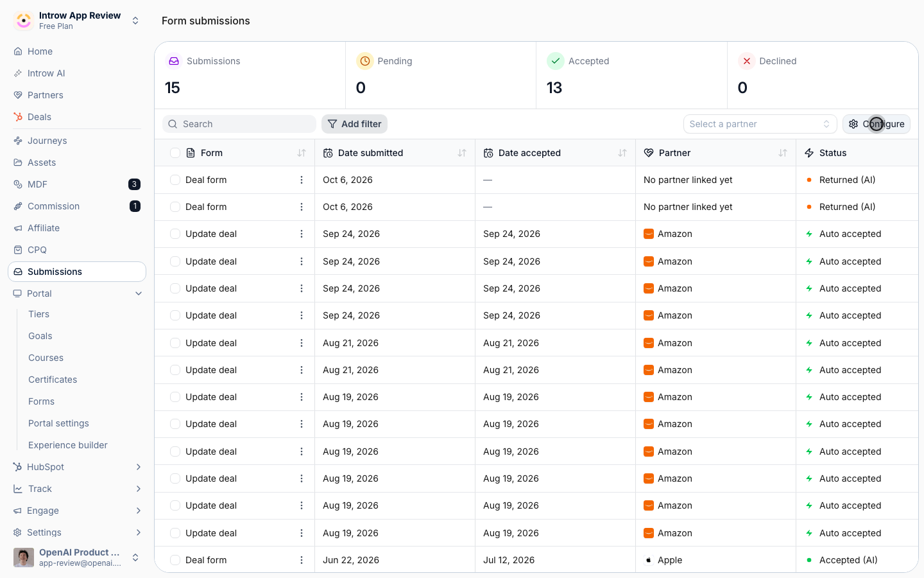Sort by Partner column arrows

coord(783,153)
